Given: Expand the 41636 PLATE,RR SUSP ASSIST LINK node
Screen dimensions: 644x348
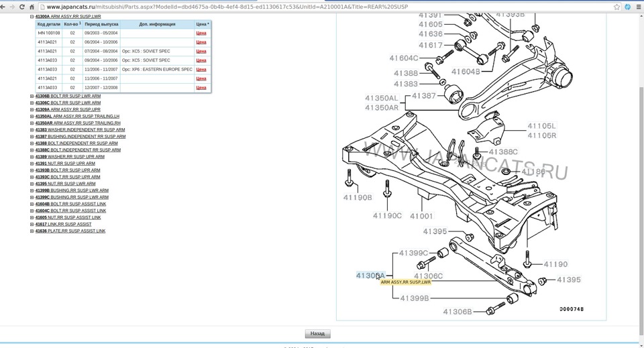Looking at the screenshot, I should point(32,231).
